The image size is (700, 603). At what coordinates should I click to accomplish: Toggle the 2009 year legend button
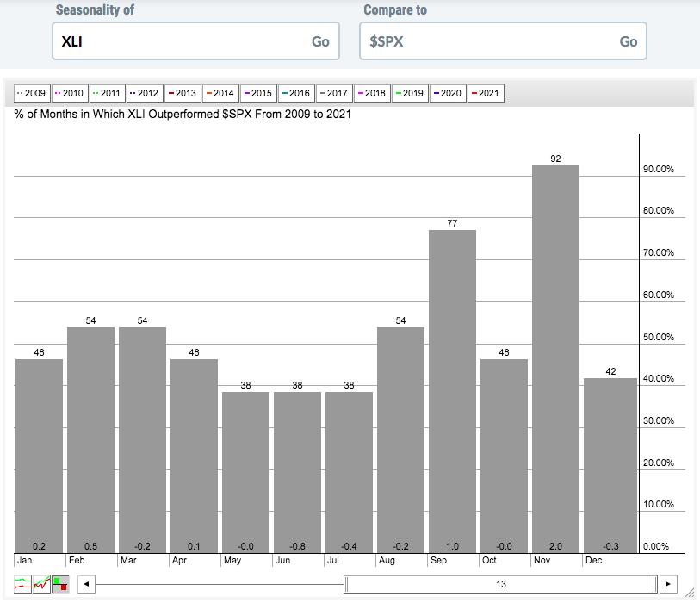coord(31,93)
